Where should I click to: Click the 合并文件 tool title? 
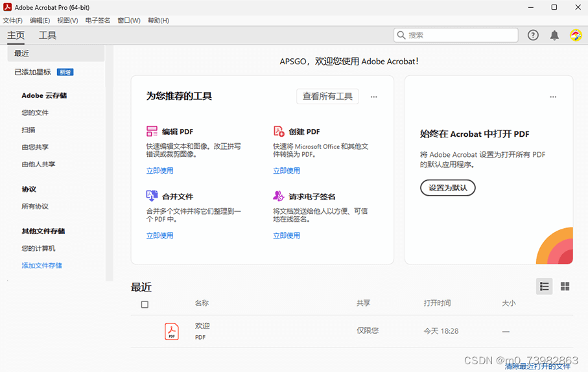[178, 196]
